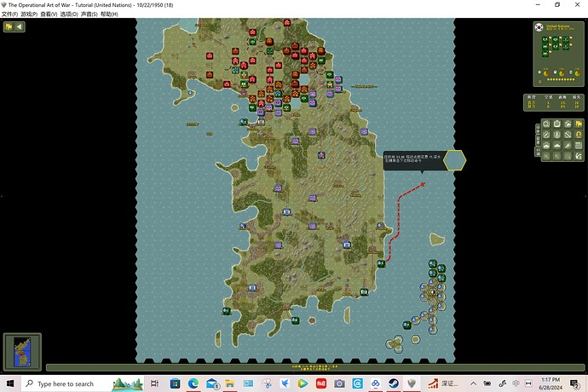588x392 pixels.
Task: Click the taskbar search box
Action: tap(83, 383)
